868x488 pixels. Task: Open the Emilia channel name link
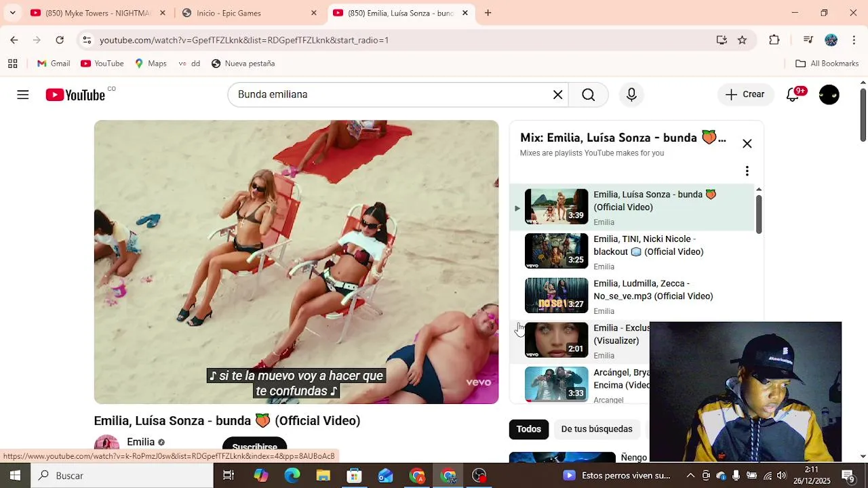[140, 442]
